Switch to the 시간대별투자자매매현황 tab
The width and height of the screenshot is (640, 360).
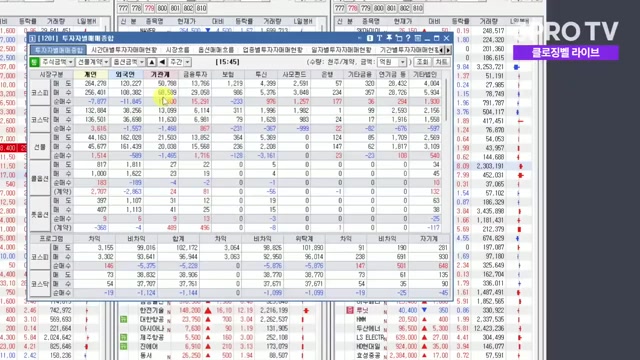pyautogui.click(x=124, y=50)
